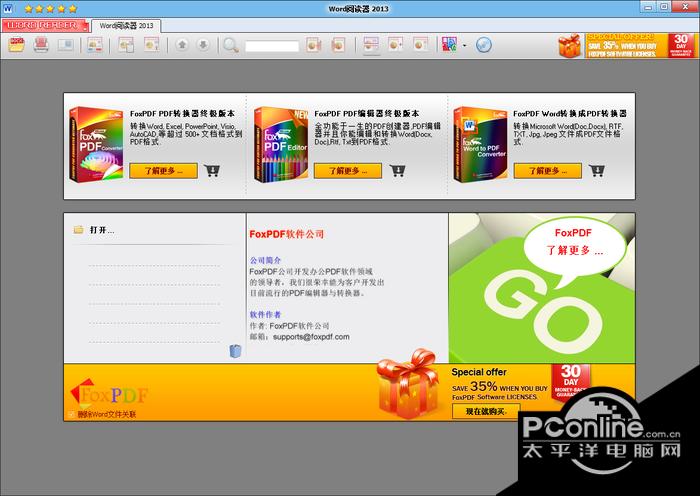Click the blue recycle bin icon in recent list
The height and width of the screenshot is (496, 700).
235,351
